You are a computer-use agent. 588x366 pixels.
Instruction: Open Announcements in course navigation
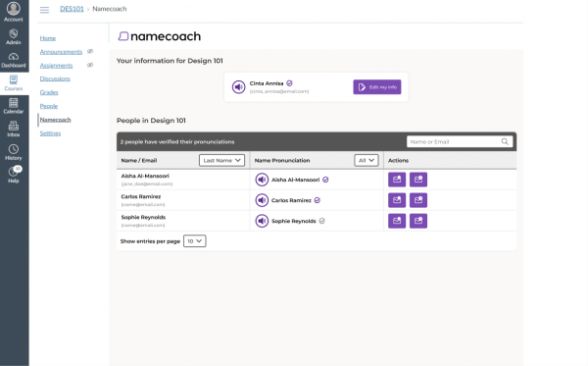tap(61, 52)
